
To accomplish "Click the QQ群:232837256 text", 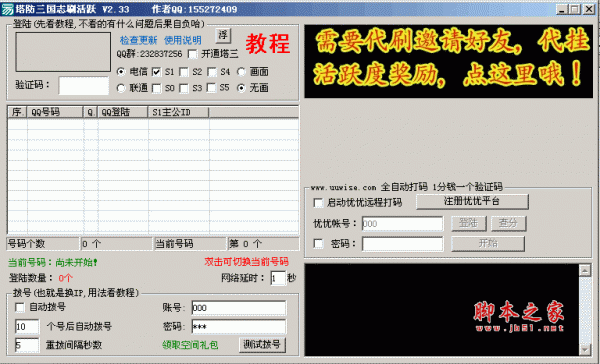I will point(150,54).
